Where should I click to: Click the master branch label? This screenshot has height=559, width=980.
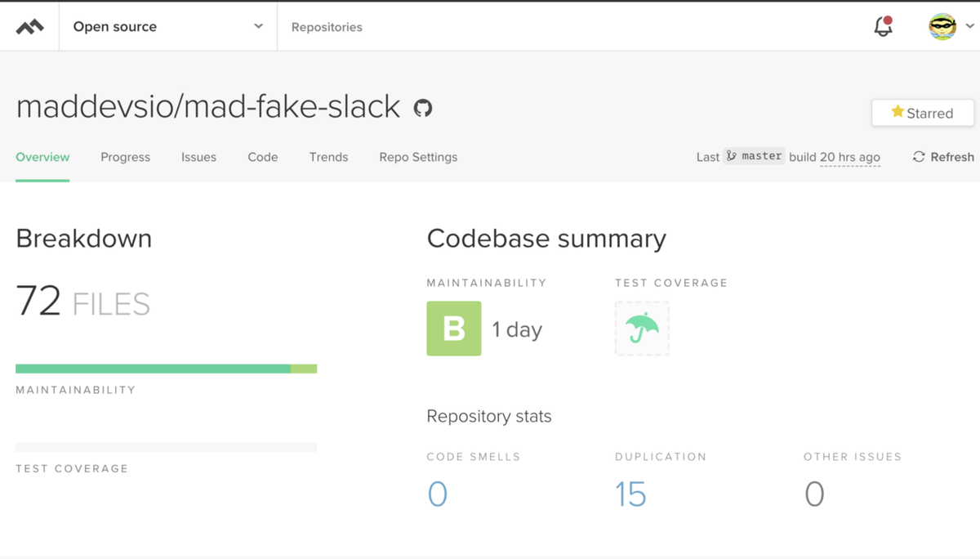click(754, 156)
